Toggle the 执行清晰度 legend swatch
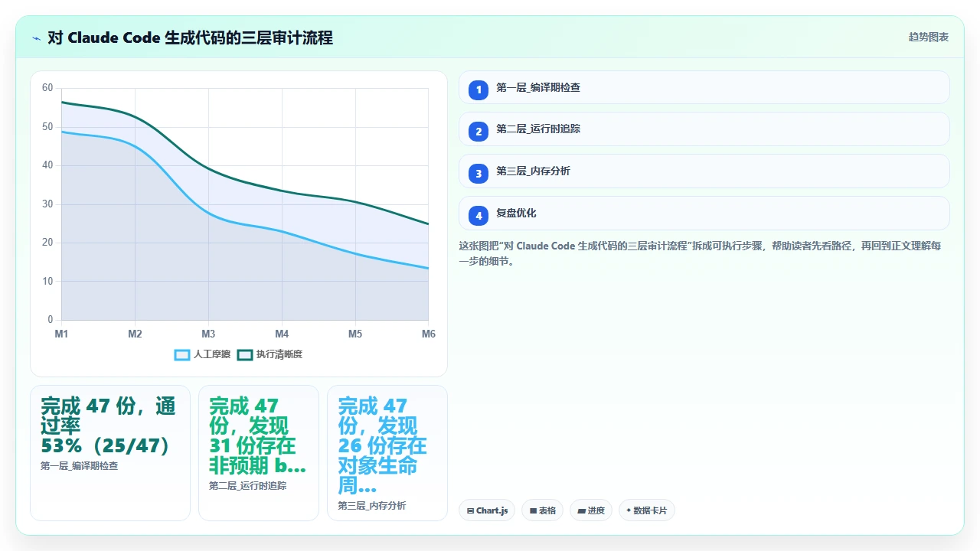Image resolution: width=980 pixels, height=551 pixels. point(245,354)
